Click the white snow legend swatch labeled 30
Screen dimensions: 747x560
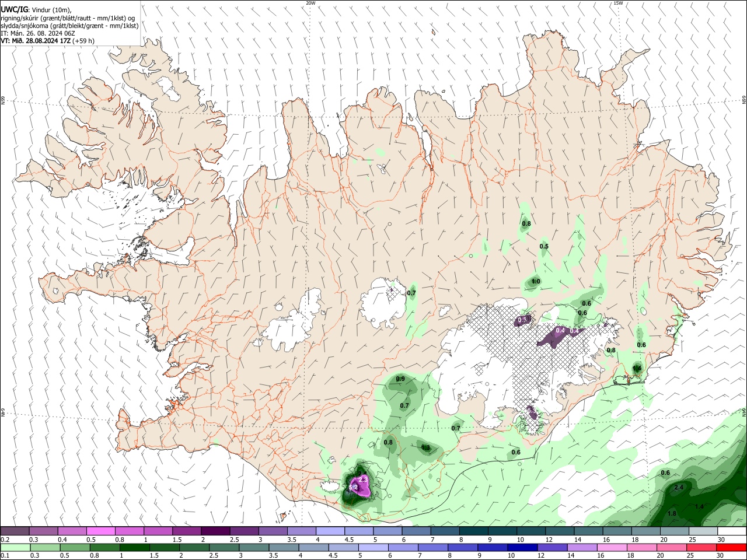[x=732, y=531]
